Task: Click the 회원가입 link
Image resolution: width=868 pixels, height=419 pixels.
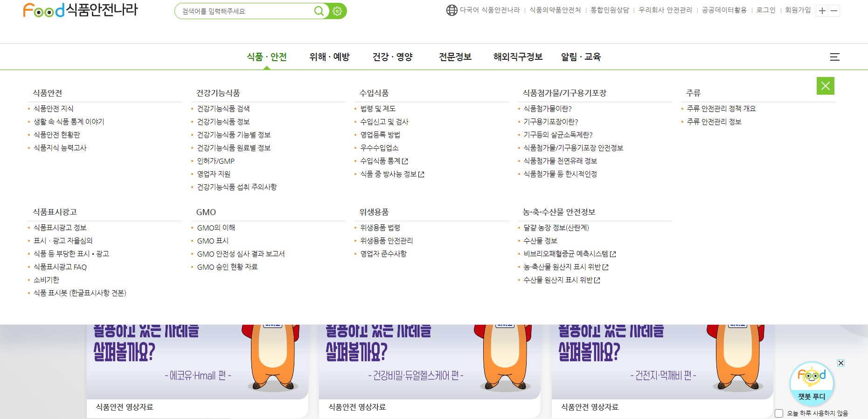Action: (798, 10)
